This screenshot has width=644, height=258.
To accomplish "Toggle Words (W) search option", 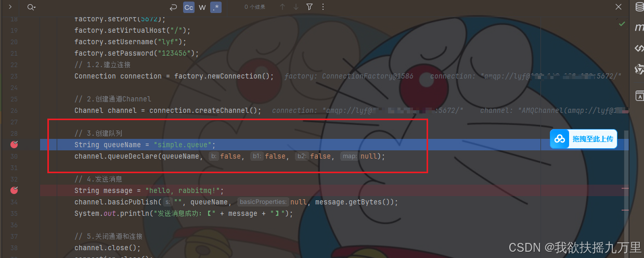I will 202,7.
